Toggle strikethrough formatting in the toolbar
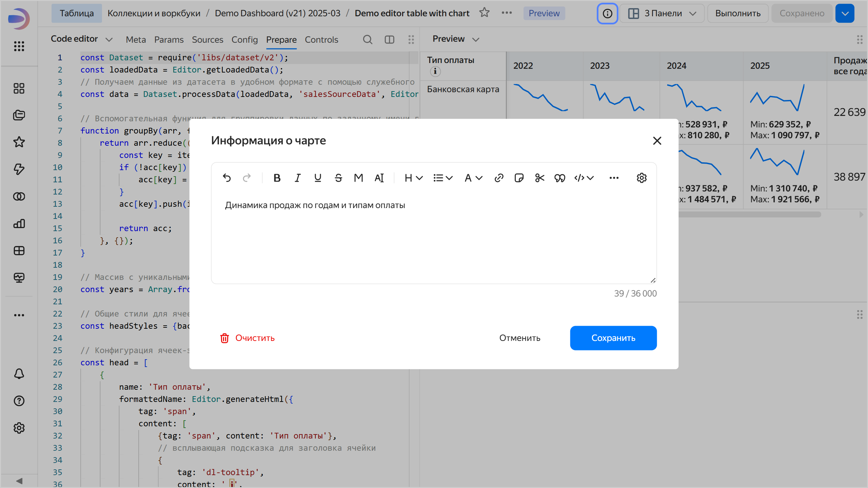Screen dimensions: 868x488 (x=338, y=178)
